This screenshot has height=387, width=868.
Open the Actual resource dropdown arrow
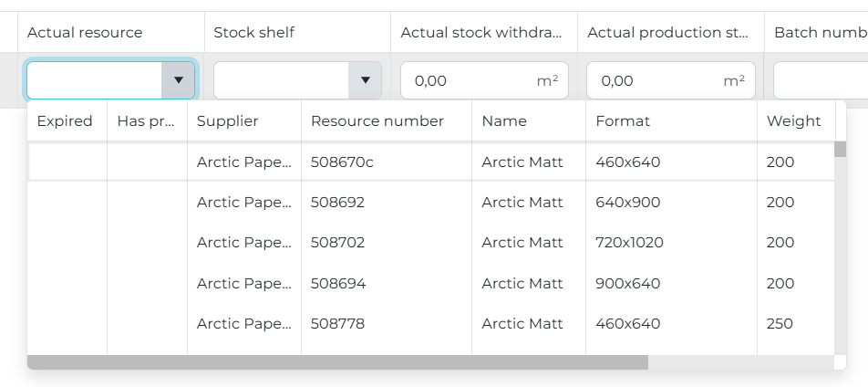179,80
